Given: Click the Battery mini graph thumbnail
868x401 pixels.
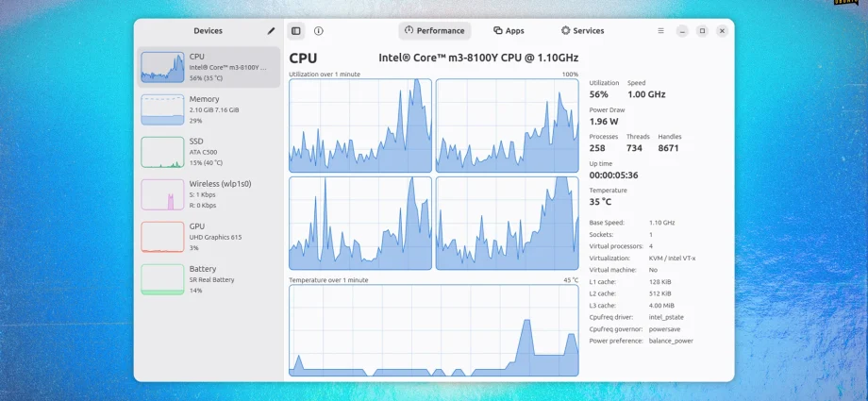Looking at the screenshot, I should pos(162,279).
